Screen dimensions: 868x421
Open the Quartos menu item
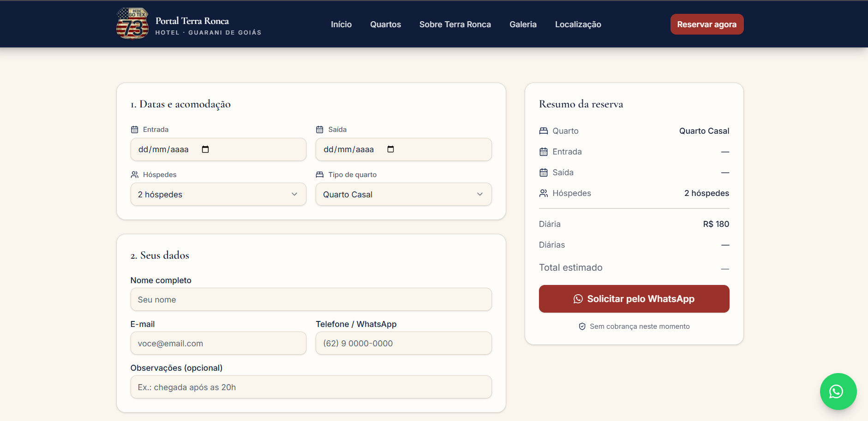pyautogui.click(x=385, y=24)
